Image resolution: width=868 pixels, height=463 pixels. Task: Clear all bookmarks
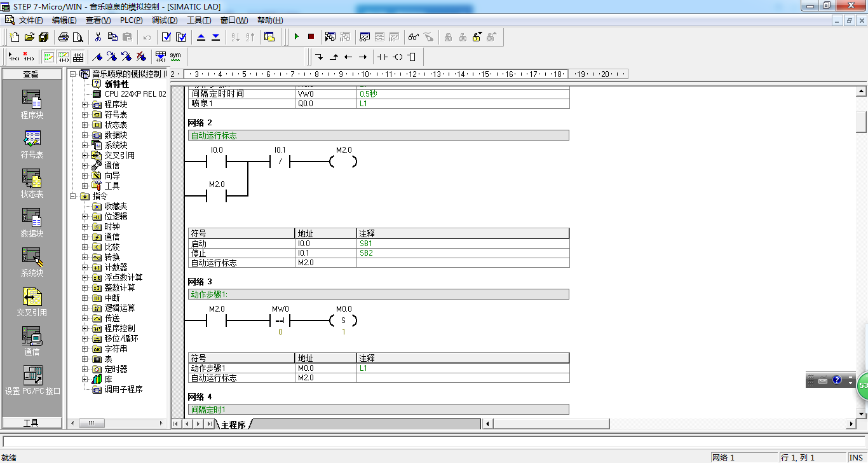(141, 57)
